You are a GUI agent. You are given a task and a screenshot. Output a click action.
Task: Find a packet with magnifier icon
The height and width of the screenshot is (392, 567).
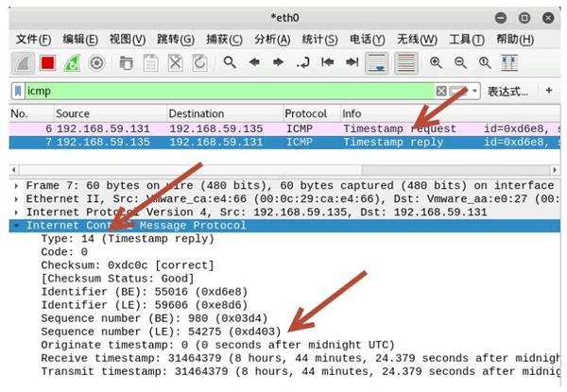tap(230, 63)
